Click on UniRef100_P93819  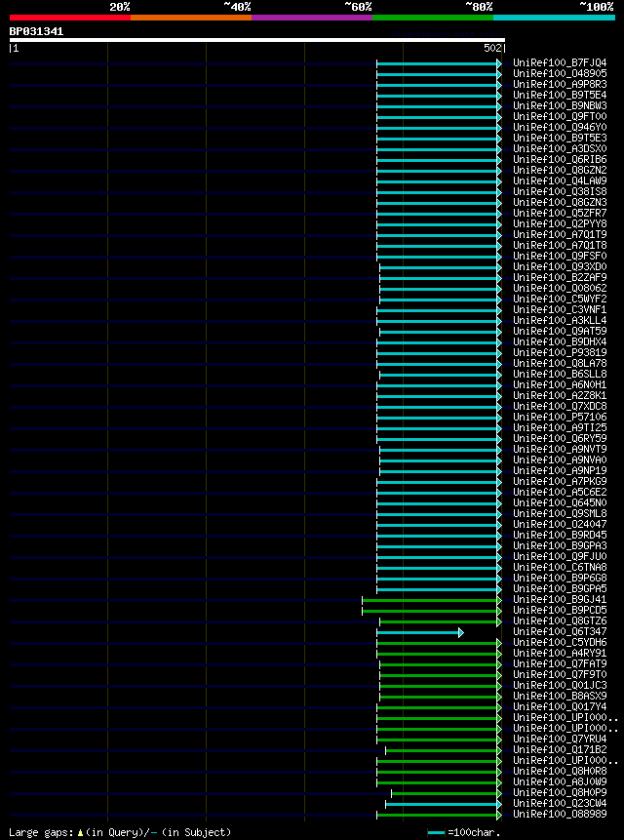pos(560,352)
